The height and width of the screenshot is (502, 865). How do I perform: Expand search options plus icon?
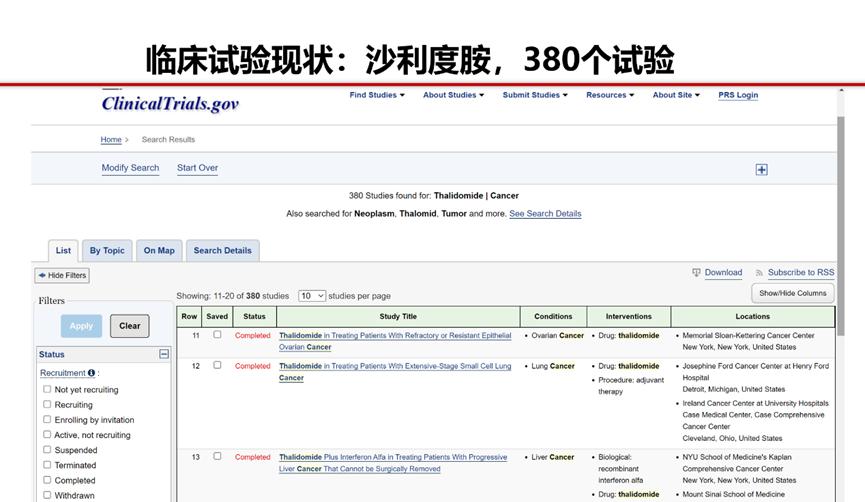[x=761, y=169]
